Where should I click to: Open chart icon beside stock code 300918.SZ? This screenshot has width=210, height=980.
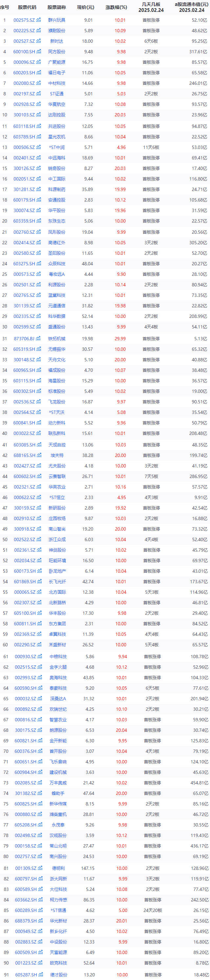[x=38, y=529]
